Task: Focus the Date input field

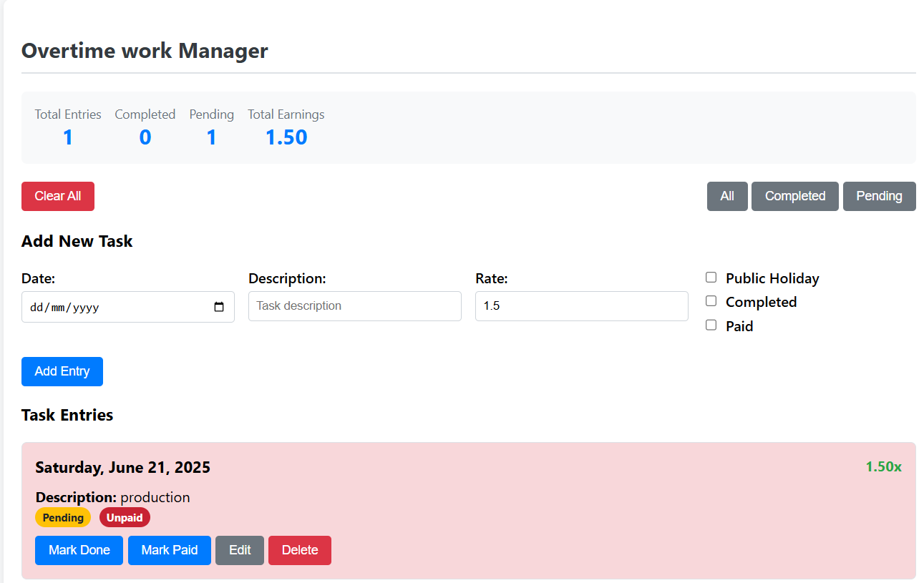Action: 128,307
